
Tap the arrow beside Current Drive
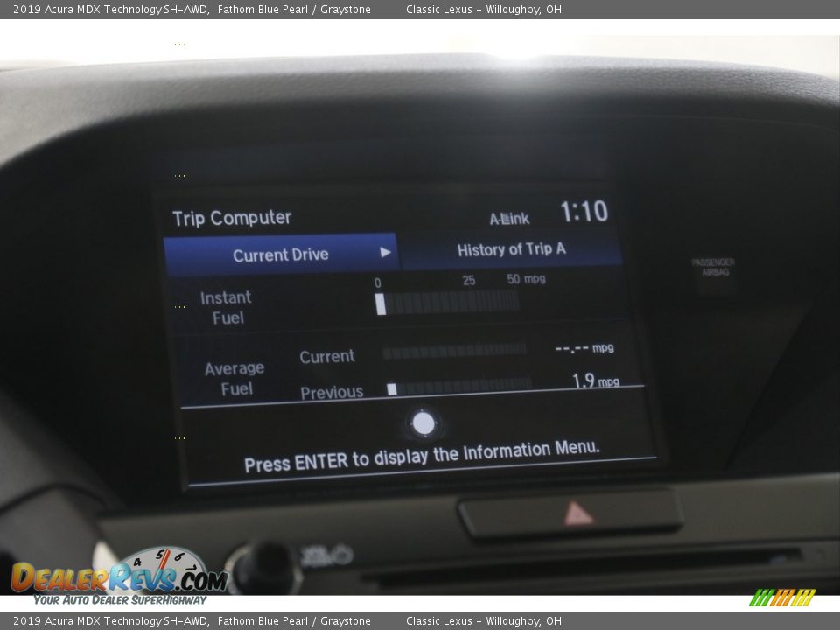(x=385, y=252)
